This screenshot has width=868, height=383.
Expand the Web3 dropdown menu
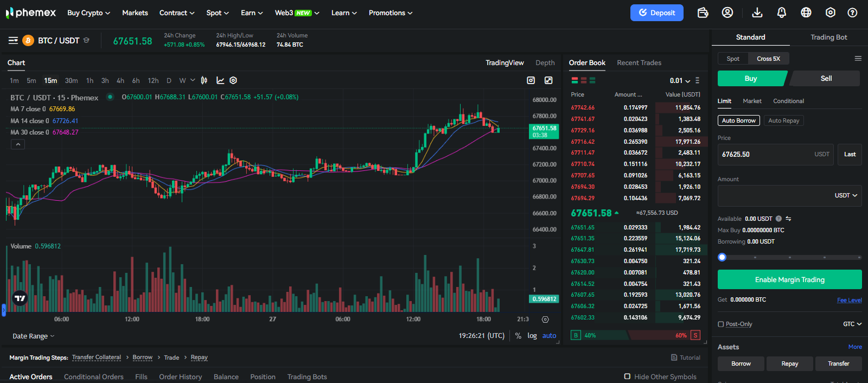pos(297,12)
